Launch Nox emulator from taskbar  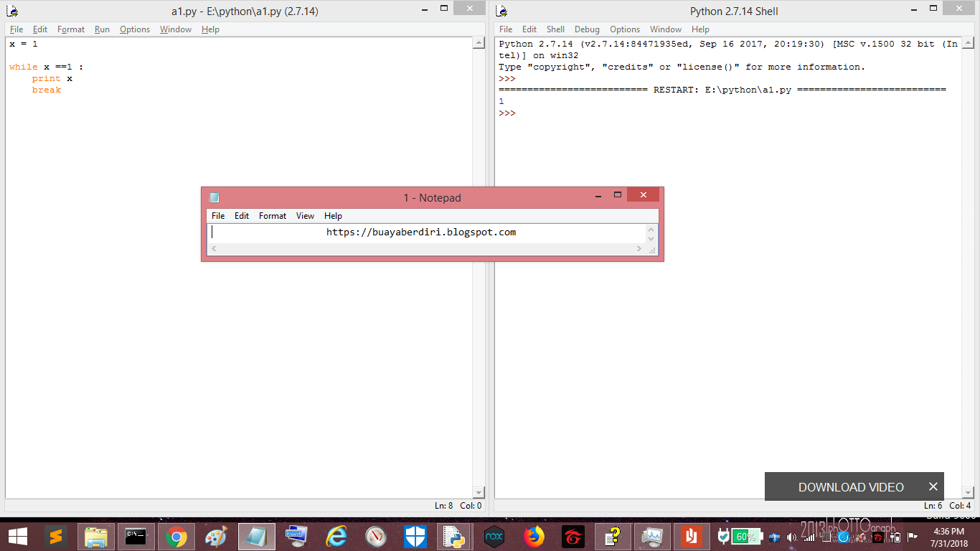(x=494, y=536)
